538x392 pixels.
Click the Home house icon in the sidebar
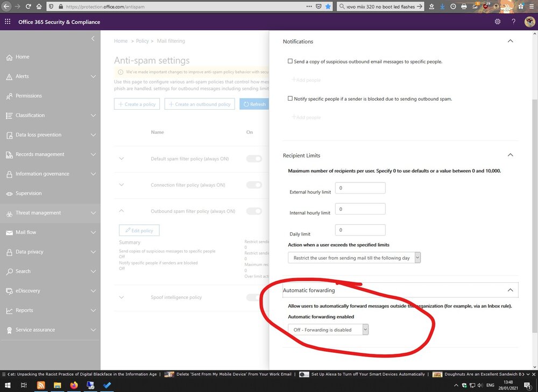9,58
